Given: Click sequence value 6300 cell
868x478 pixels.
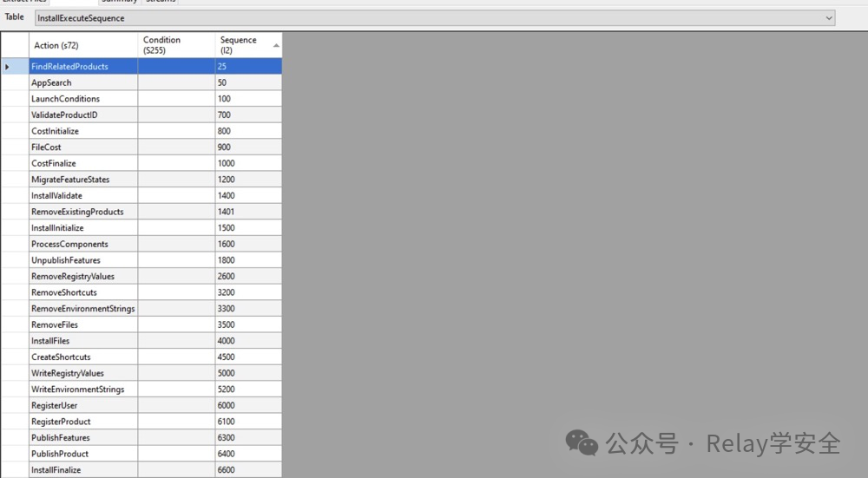Looking at the screenshot, I should (248, 437).
